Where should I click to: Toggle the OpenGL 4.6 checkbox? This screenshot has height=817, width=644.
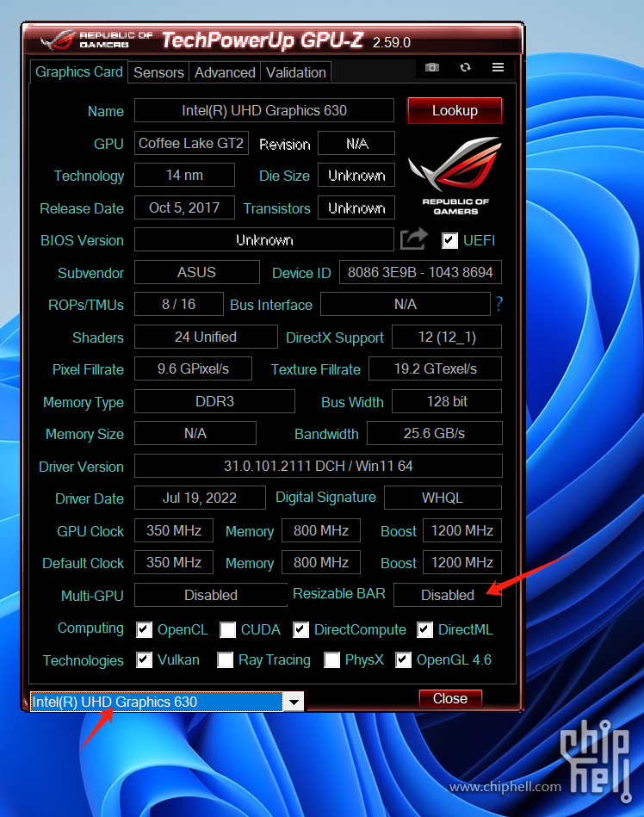tap(403, 659)
